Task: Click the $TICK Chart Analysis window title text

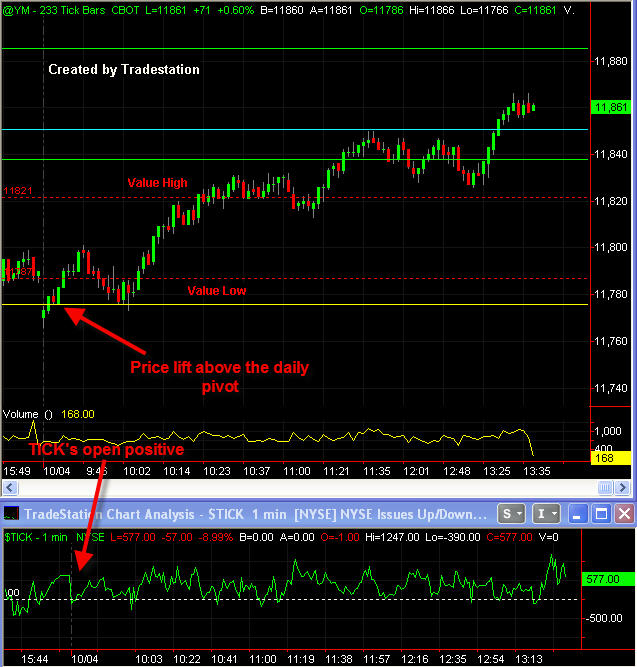Action: (x=255, y=514)
